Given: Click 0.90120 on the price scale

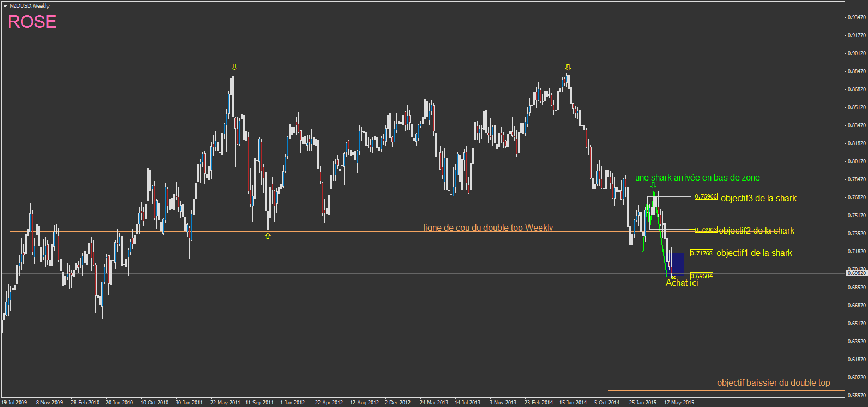Looking at the screenshot, I should (x=856, y=53).
